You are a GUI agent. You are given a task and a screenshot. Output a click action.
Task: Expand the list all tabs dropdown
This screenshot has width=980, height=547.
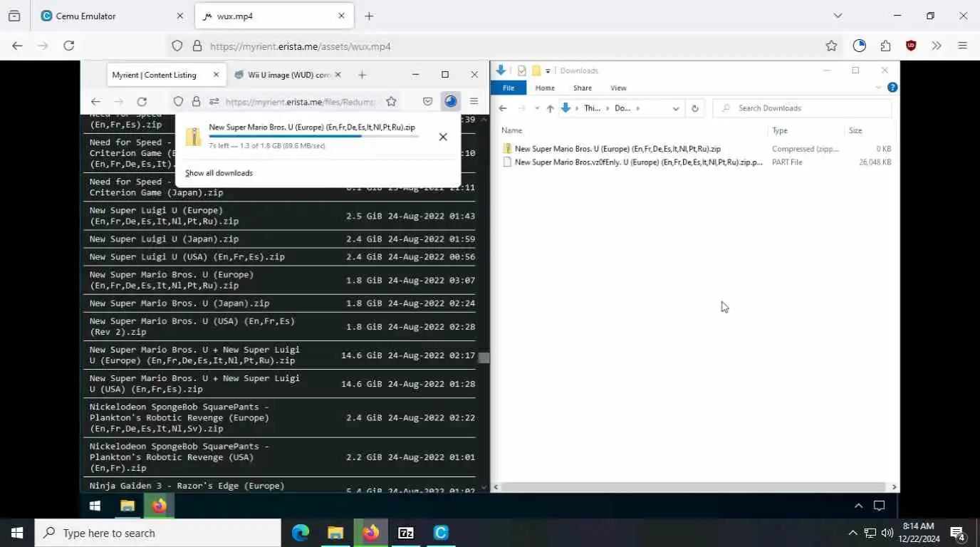point(838,16)
